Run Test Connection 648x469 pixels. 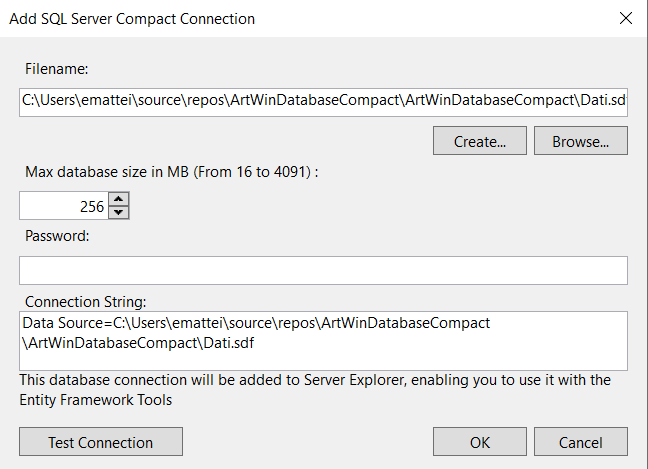pyautogui.click(x=101, y=442)
